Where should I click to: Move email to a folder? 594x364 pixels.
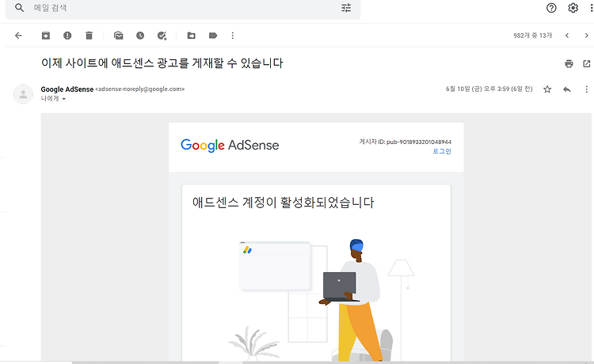coord(192,36)
